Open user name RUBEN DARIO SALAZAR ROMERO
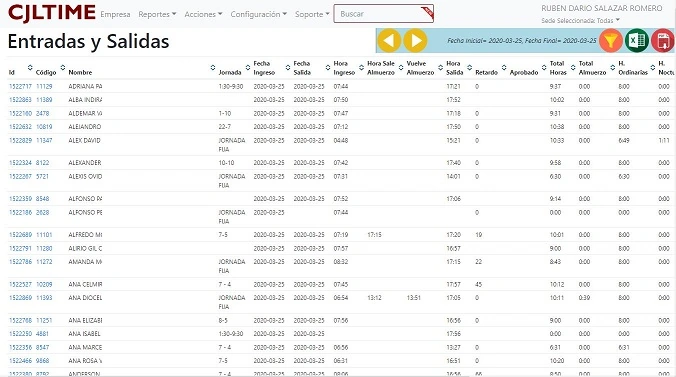 pyautogui.click(x=601, y=8)
